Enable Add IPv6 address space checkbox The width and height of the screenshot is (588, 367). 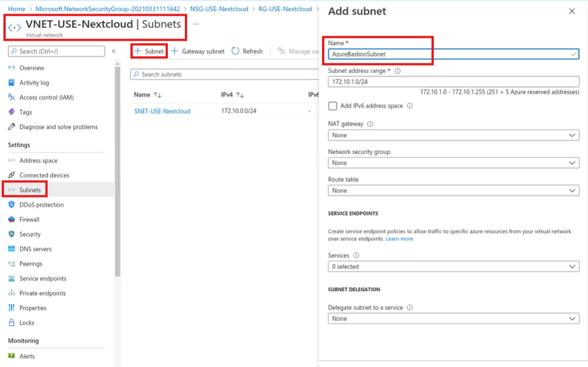coord(333,106)
